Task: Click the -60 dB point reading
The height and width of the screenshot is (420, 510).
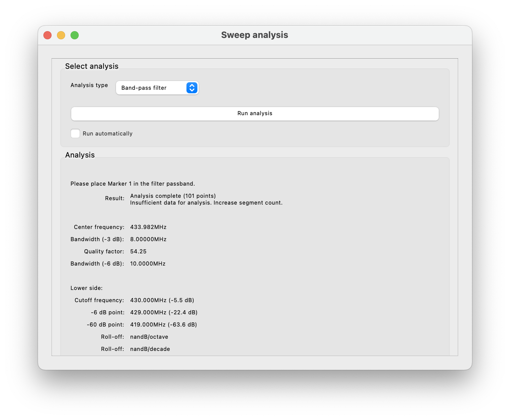Action: (x=164, y=324)
